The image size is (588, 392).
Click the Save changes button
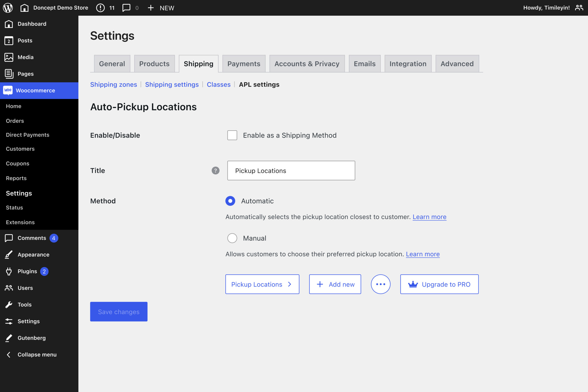click(x=119, y=312)
